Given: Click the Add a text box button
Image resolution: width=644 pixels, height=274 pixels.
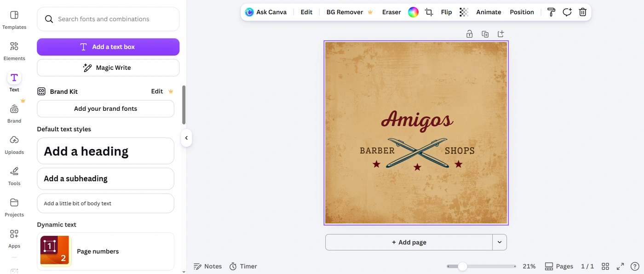Looking at the screenshot, I should [x=108, y=47].
